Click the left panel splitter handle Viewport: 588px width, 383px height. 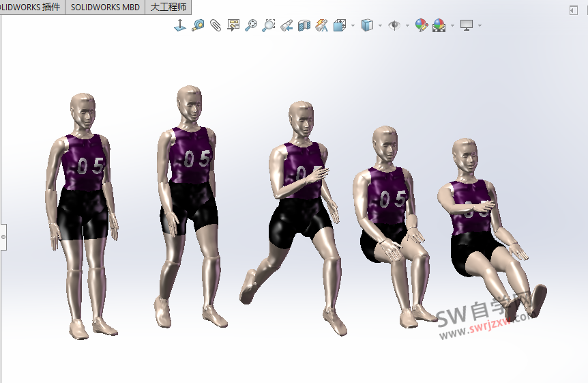point(3,236)
